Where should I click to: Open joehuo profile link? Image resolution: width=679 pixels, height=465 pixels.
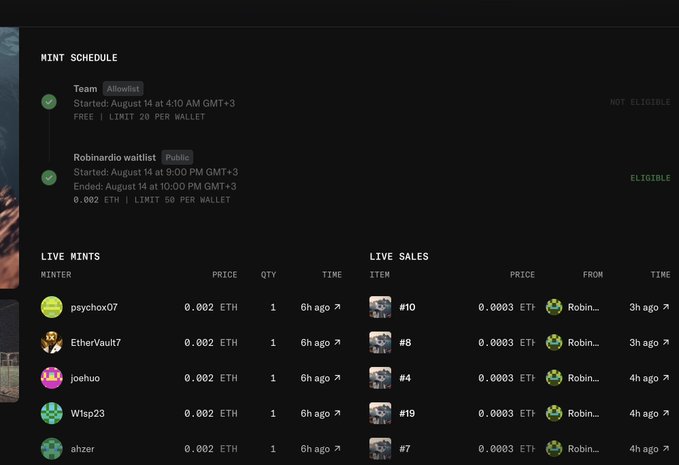click(x=85, y=378)
